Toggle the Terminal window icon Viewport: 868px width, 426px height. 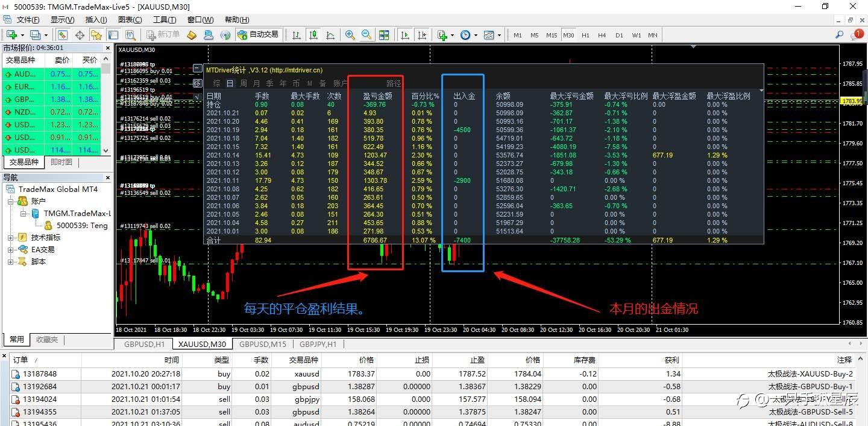click(x=113, y=35)
